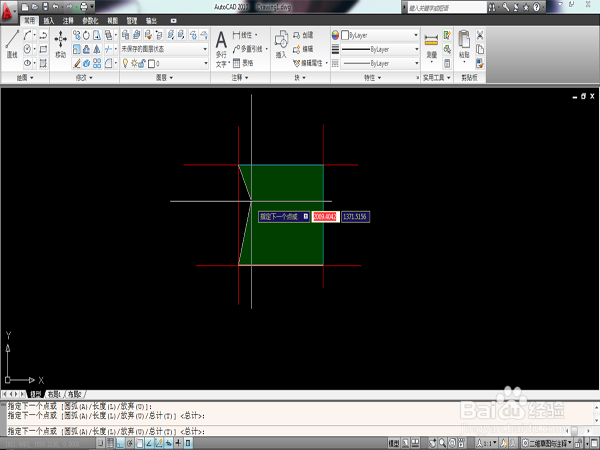Screen dimensions: 600x450
Task: Open the unsaved layer state (未保存的图层状态) dropdown
Action: [165, 49]
